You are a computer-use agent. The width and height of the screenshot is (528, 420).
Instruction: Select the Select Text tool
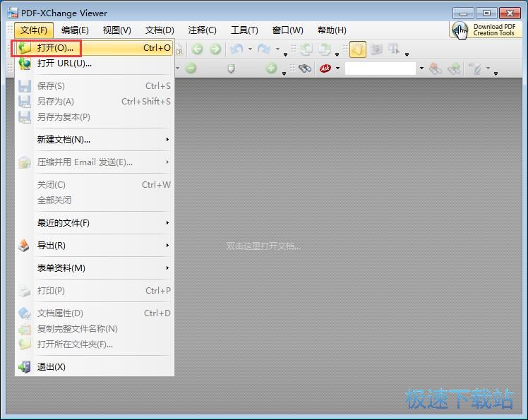tap(394, 49)
